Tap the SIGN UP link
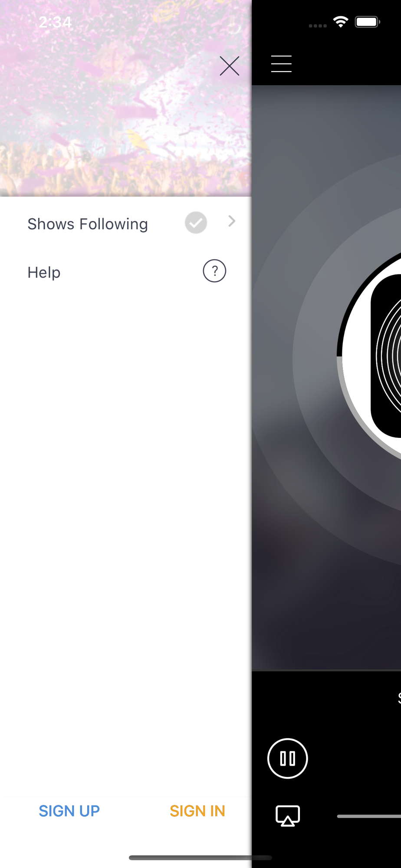The width and height of the screenshot is (401, 868). tap(69, 811)
